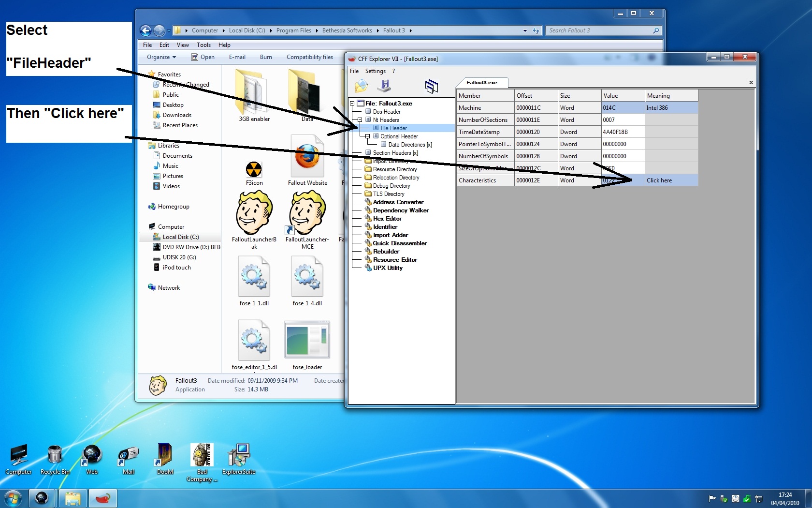
Task: Click the Search Fallout 3 field
Action: pyautogui.click(x=599, y=30)
